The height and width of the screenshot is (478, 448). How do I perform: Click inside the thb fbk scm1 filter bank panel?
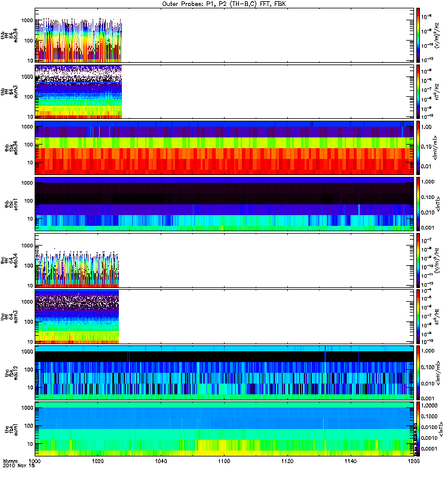(x=225, y=204)
